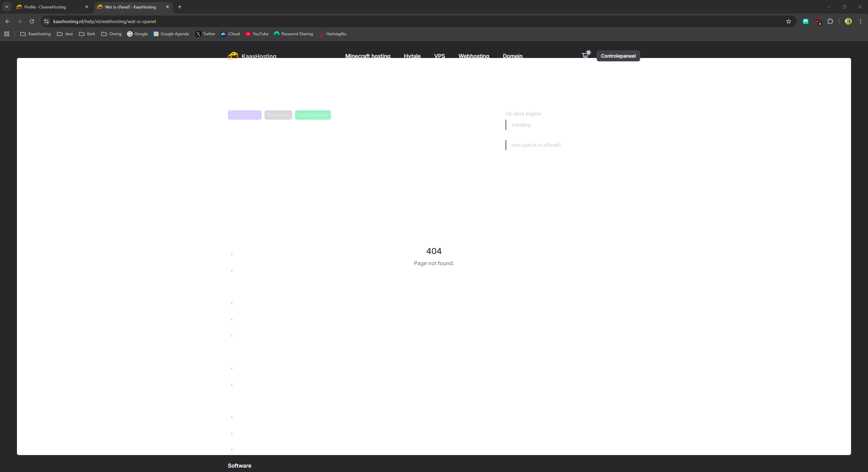
Task: Click the KaasHosting cheese logo
Action: [233, 55]
